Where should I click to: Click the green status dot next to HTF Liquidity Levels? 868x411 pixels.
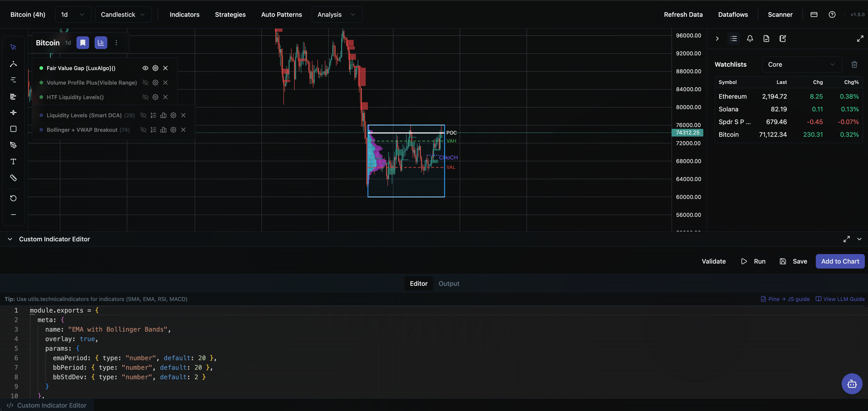41,97
